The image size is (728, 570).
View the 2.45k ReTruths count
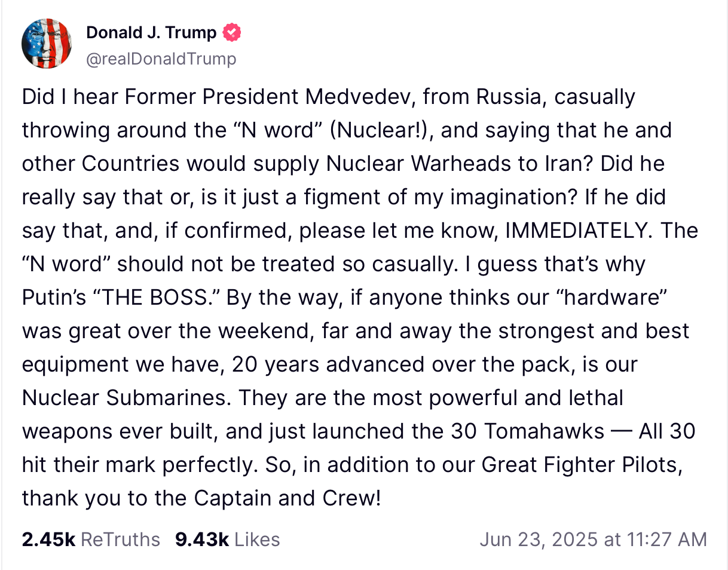click(x=48, y=540)
